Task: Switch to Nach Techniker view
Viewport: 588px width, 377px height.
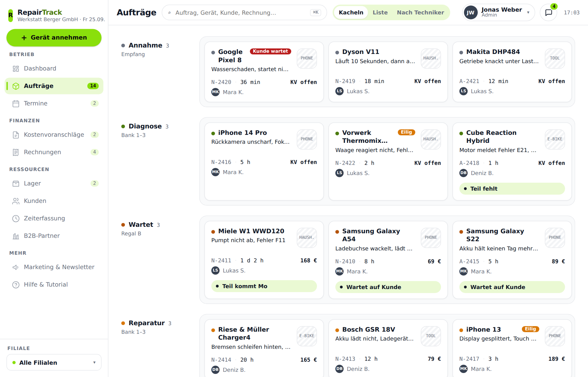Action: 420,13
